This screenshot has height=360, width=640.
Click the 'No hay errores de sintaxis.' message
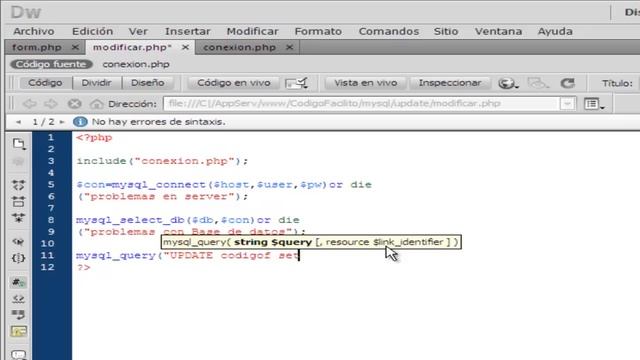tap(158, 122)
